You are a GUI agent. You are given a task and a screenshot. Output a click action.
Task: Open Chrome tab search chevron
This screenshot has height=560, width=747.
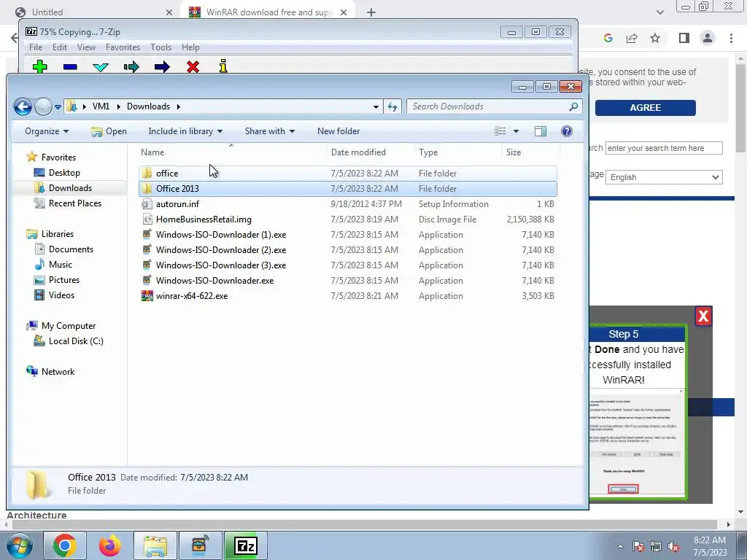[x=659, y=12]
